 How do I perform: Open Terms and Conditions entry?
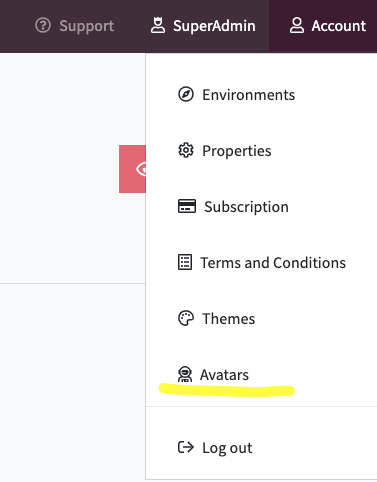pyautogui.click(x=261, y=262)
